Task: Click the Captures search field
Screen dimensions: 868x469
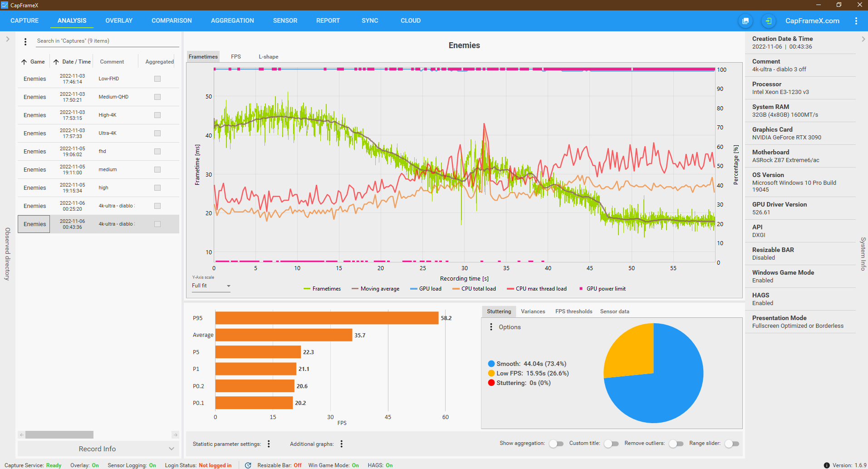Action: [x=108, y=41]
